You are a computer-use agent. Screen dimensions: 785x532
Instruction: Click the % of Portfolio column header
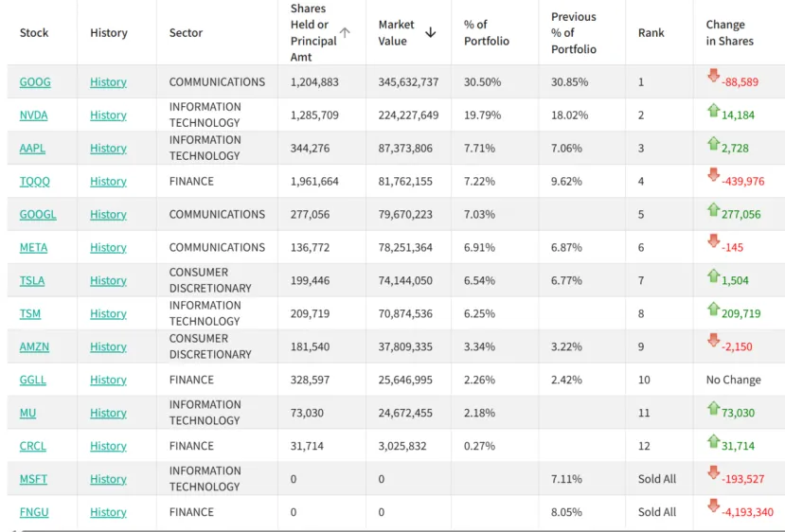click(x=487, y=32)
